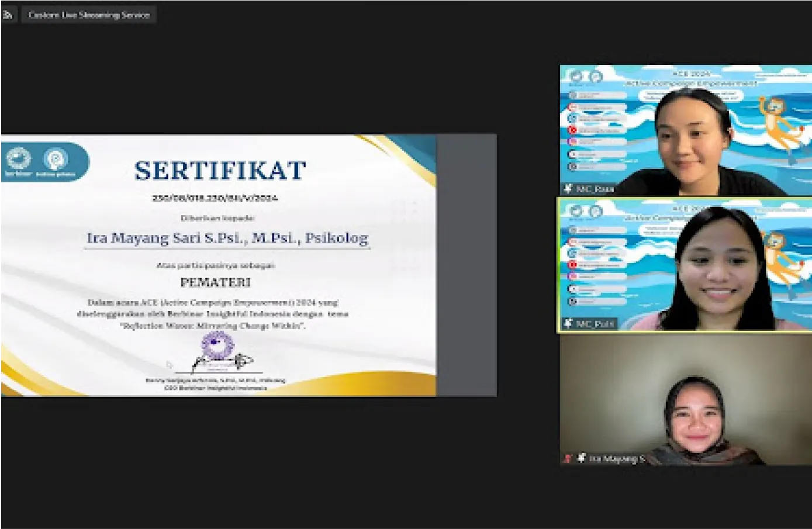
Task: Select Ira Mayang S video tile
Action: [x=686, y=400]
